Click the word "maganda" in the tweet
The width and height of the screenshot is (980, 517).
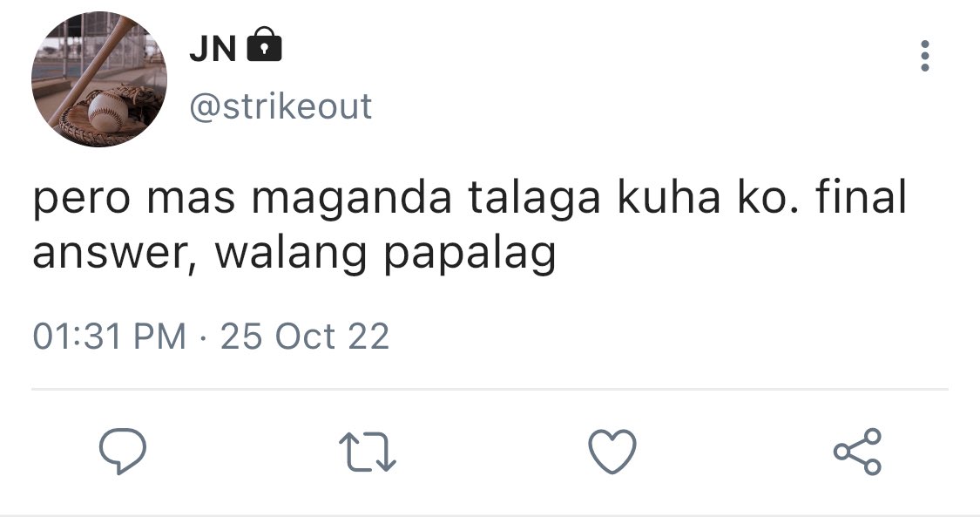[x=351, y=200]
